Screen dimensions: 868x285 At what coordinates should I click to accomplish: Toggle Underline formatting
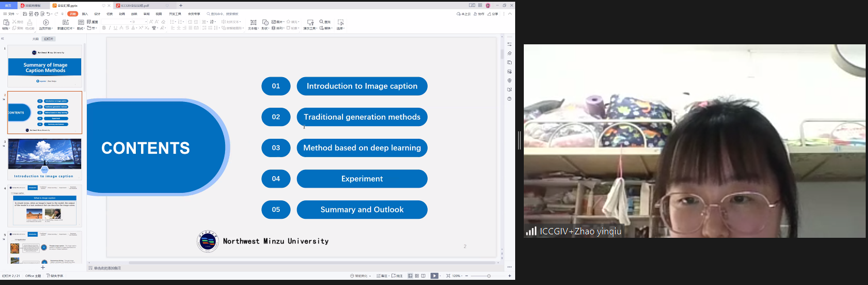click(x=116, y=28)
